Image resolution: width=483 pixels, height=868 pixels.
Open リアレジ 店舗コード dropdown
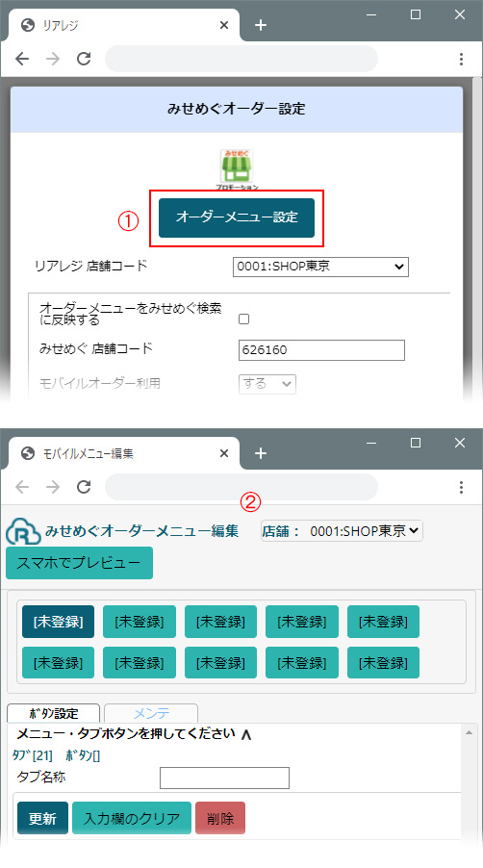pos(320,267)
